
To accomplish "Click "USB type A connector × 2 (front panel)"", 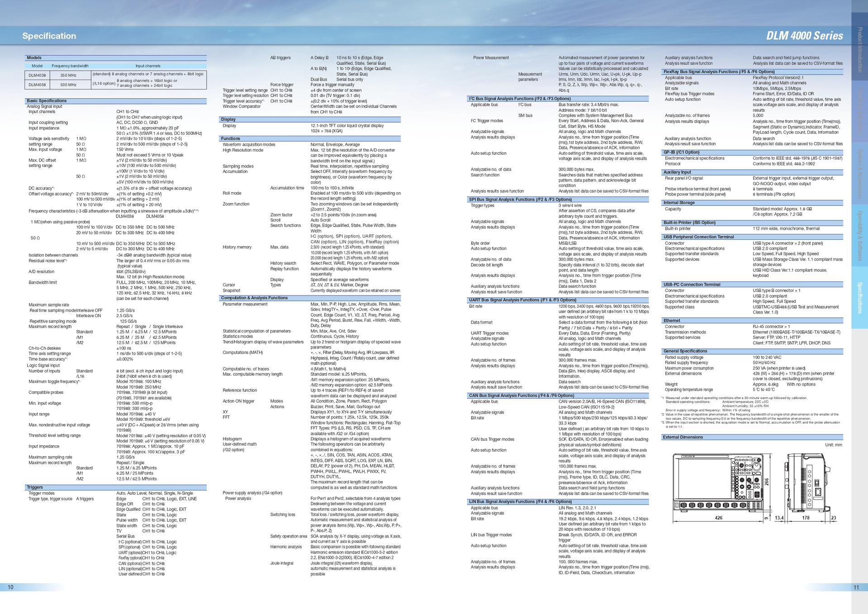I will (x=788, y=243).
